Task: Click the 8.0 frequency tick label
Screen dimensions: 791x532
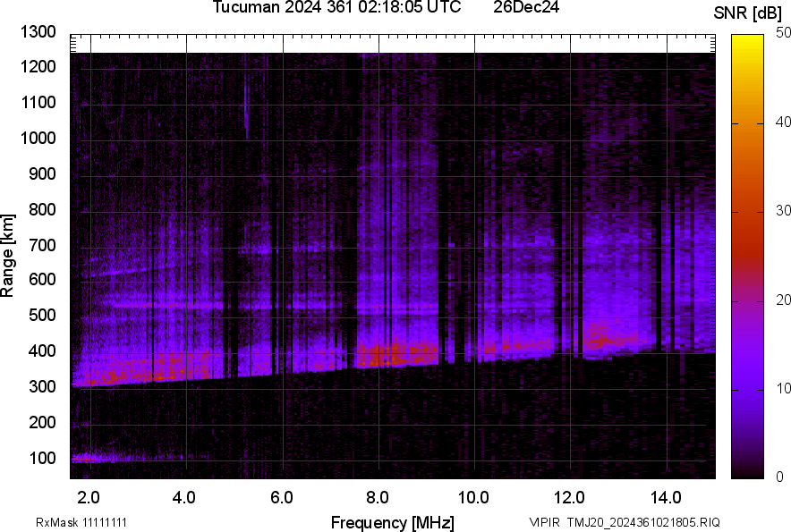Action: click(378, 497)
